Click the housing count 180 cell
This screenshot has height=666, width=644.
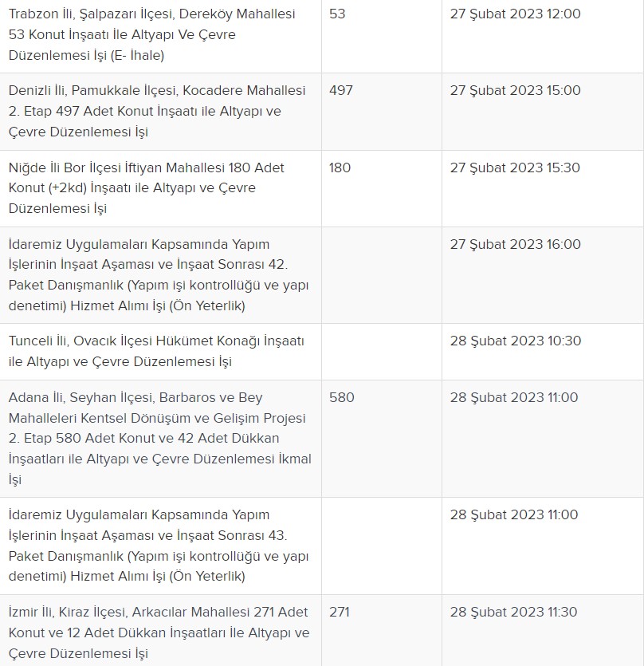coord(340,168)
